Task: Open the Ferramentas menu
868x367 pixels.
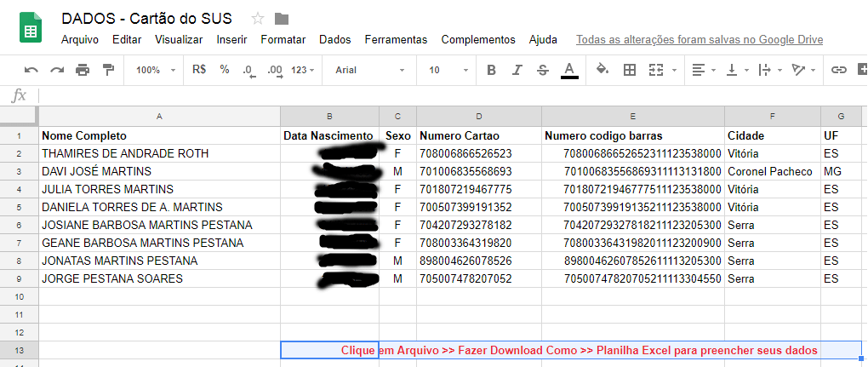Action: [x=396, y=39]
